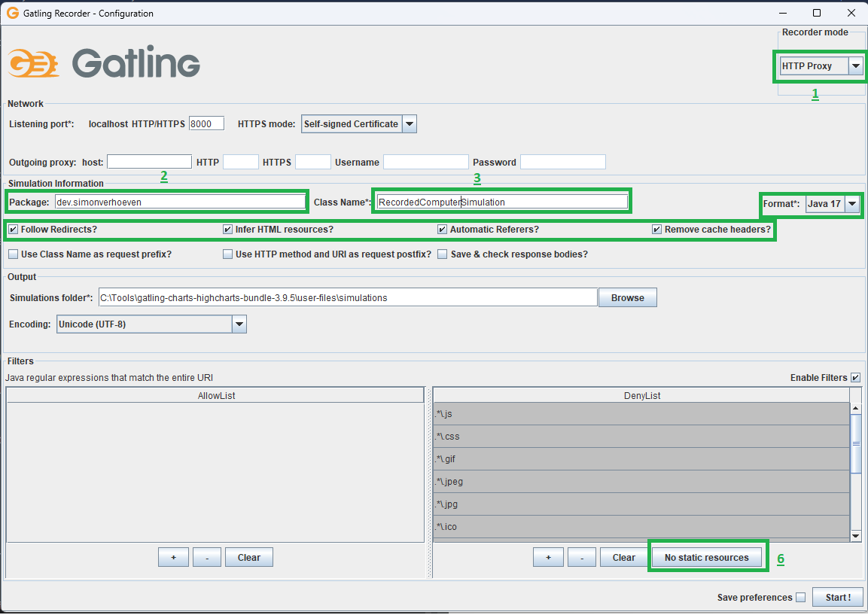Click DenyList scrollbar up arrow
Viewport: 868px width, 615px height.
(856, 409)
